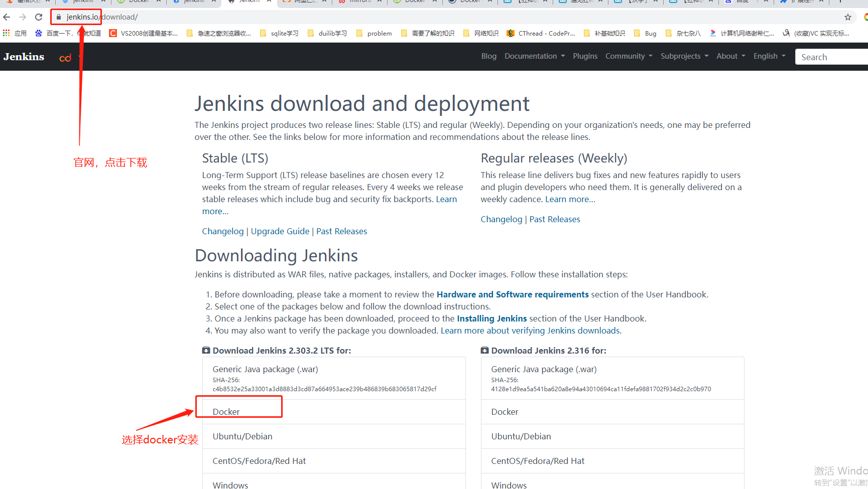Open the 网络知识 bookmark folder
Viewport: 868px width, 489px height.
click(481, 33)
